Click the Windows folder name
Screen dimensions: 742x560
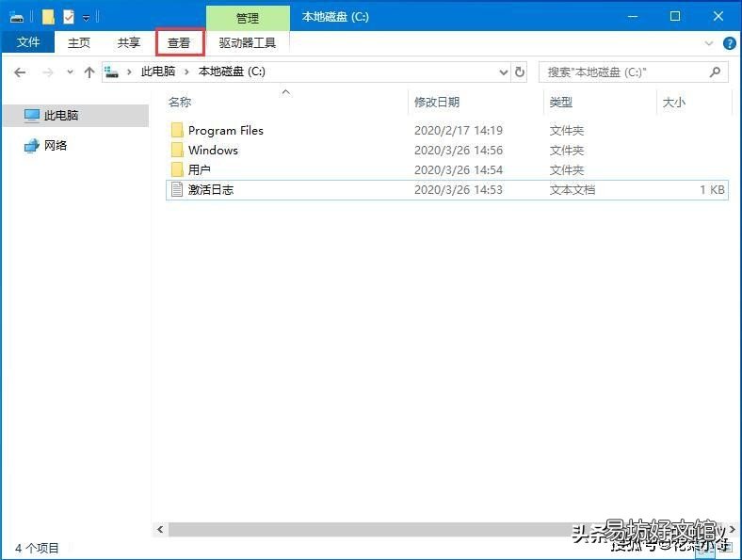pyautogui.click(x=213, y=150)
